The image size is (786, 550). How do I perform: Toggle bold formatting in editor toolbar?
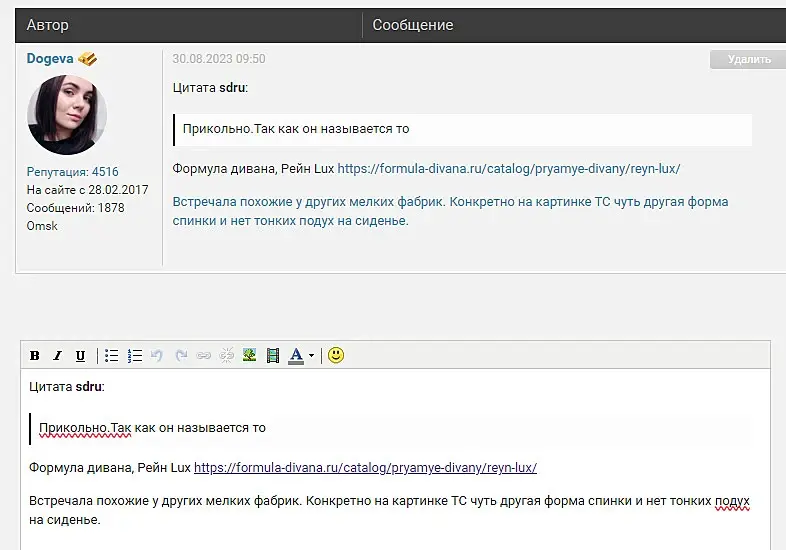(x=35, y=355)
